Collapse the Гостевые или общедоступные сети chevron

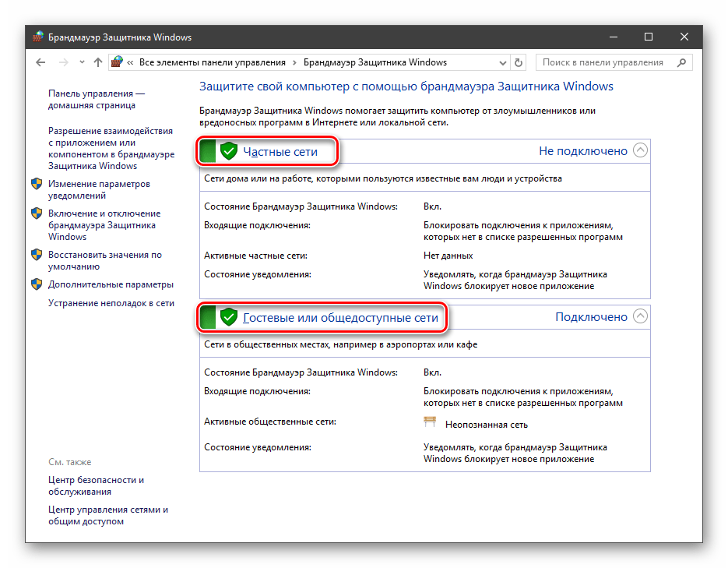coord(640,316)
